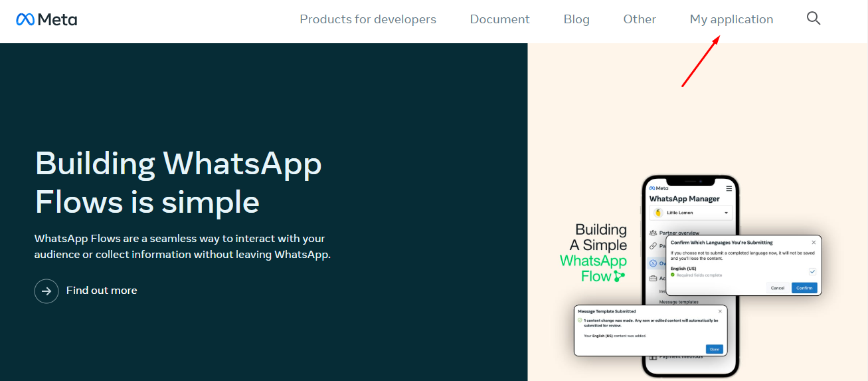Go to the Blog tab

[x=576, y=19]
